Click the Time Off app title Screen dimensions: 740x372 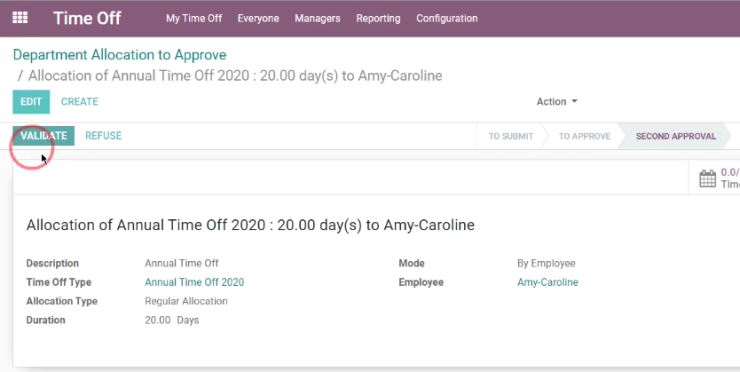click(x=87, y=18)
